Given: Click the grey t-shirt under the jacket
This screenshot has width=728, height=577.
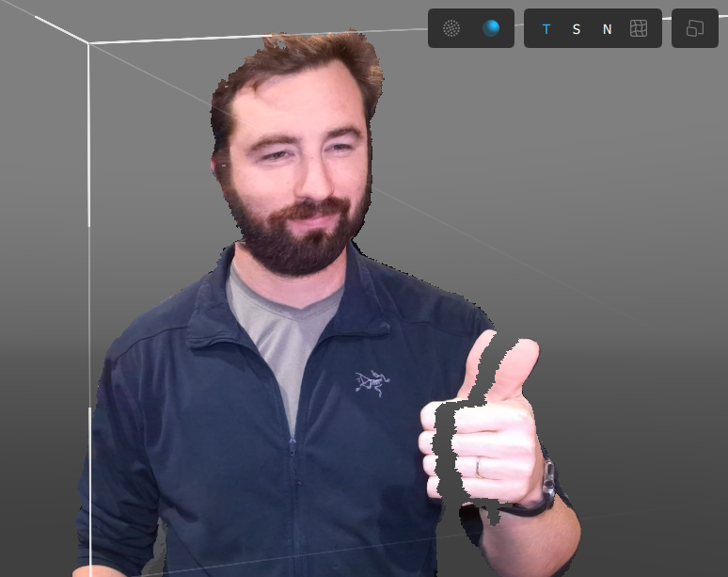Looking at the screenshot, I should point(282,329).
